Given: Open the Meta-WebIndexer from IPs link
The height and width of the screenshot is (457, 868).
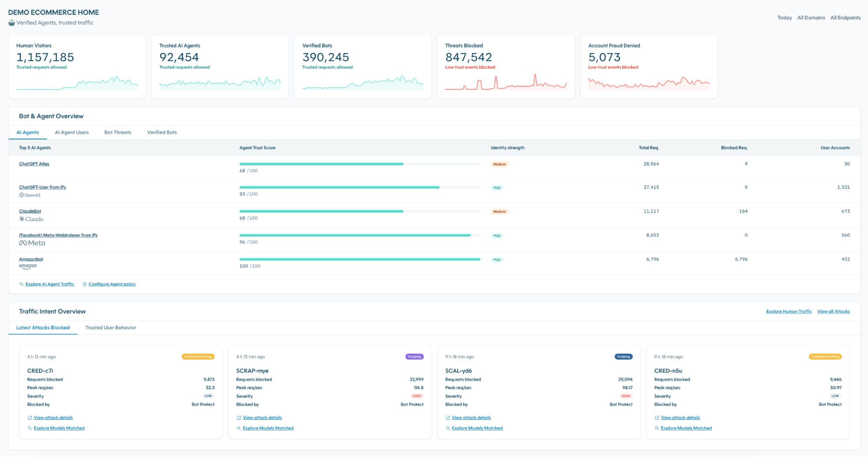Looking at the screenshot, I should 58,235.
